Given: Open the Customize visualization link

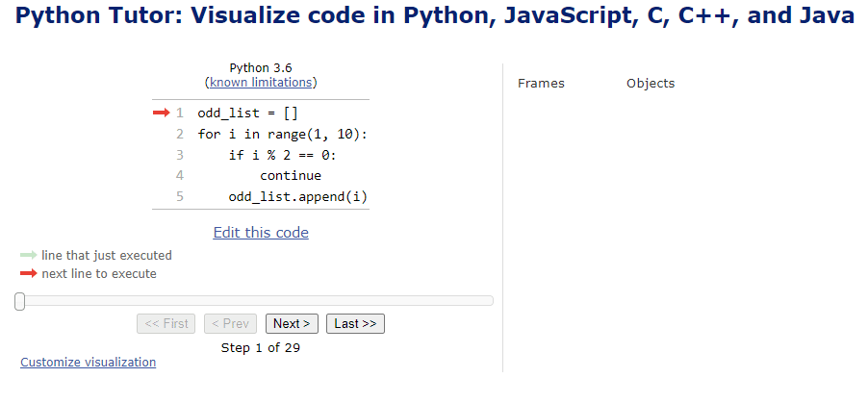Looking at the screenshot, I should (x=88, y=363).
